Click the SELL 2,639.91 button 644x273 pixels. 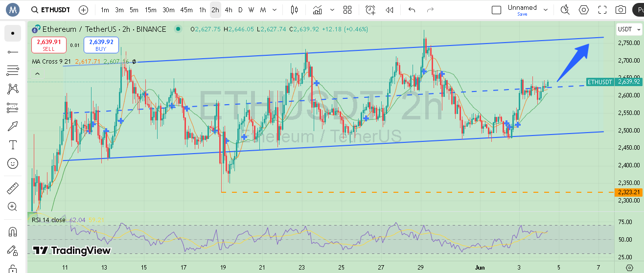49,45
